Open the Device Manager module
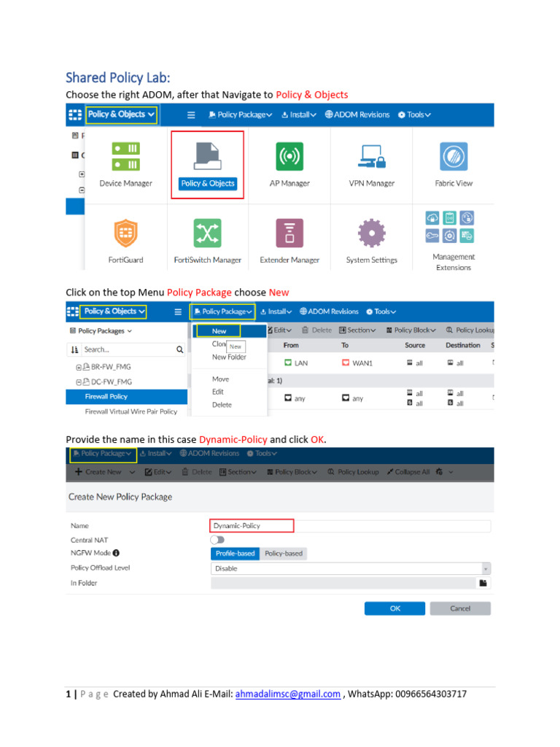 (x=125, y=165)
